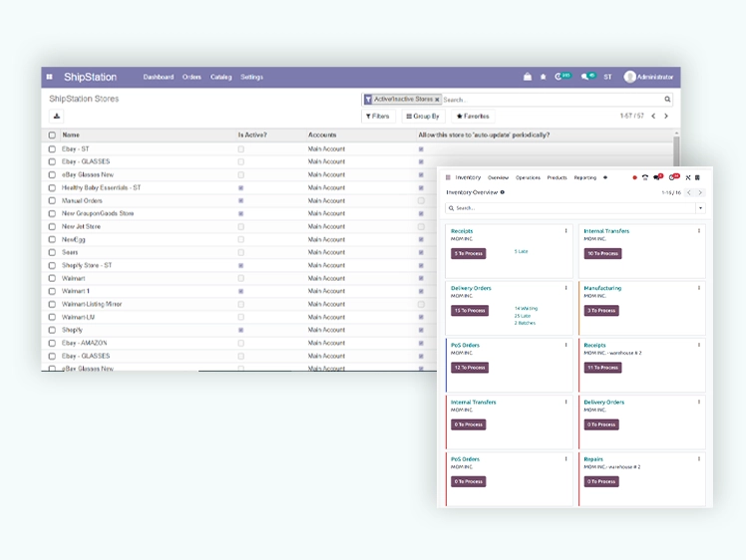Go to previous page of ShipStation stores

tap(653, 116)
